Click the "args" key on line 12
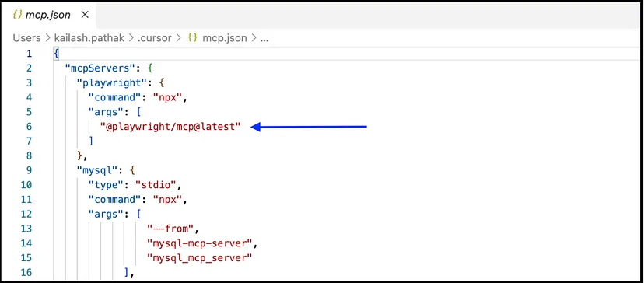Viewport: 644px width, 283px height. (106, 214)
